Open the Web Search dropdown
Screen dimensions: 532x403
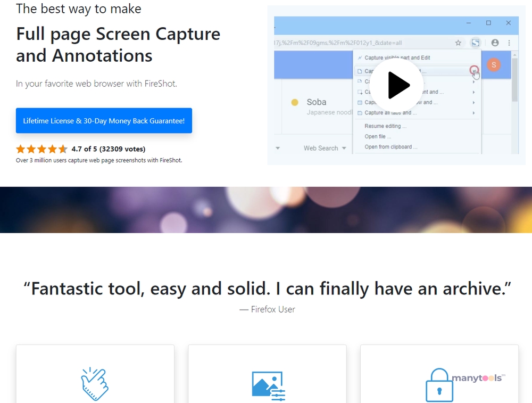click(325, 148)
